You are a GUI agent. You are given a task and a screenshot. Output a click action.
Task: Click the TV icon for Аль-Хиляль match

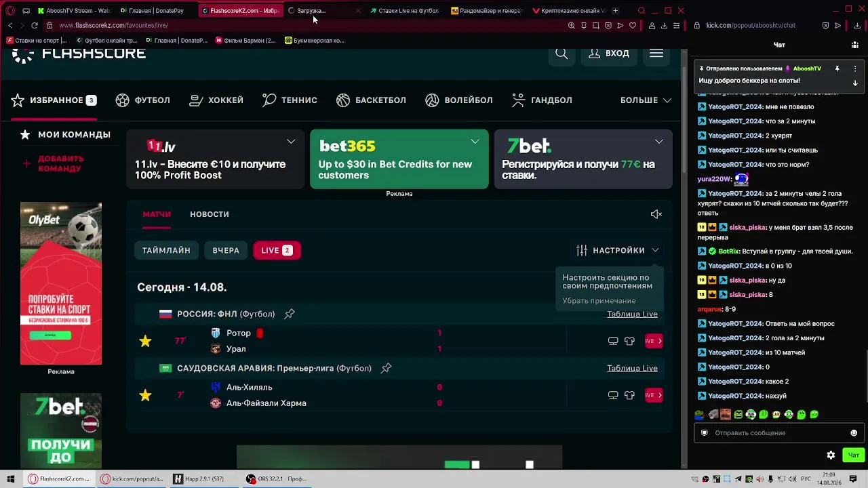(x=613, y=395)
